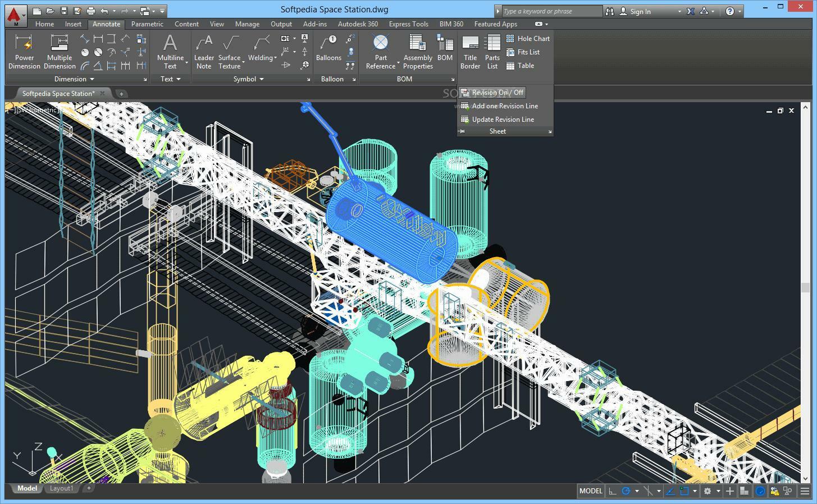Open the Layout1 tab

click(61, 488)
